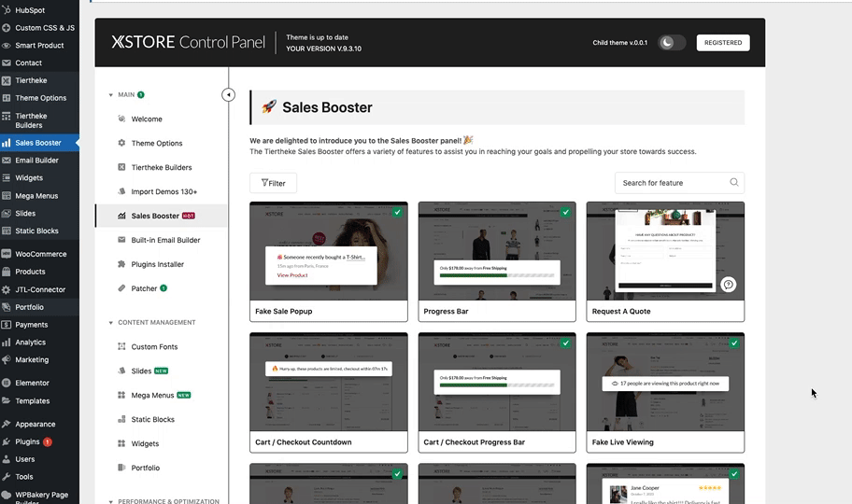
Task: Click the WooCommerce icon
Action: (x=7, y=254)
